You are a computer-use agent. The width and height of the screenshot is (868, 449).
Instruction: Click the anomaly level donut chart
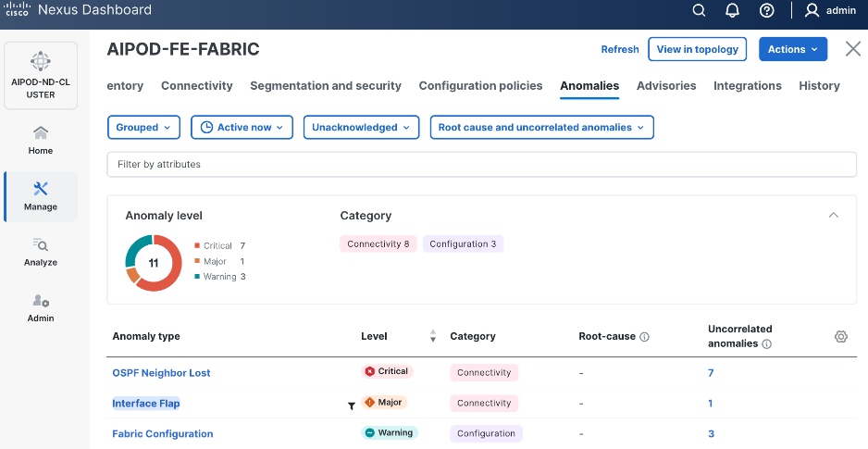click(x=154, y=263)
